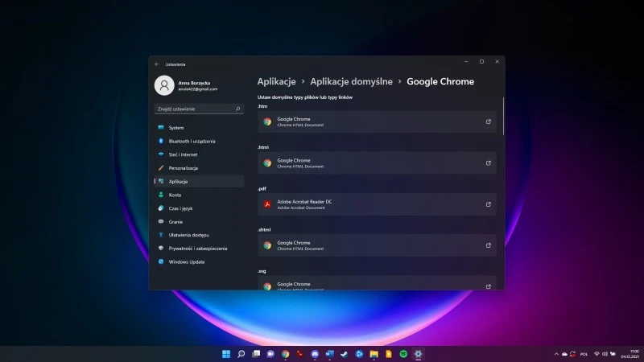Go back using the arrow in Ustawienia

pyautogui.click(x=157, y=64)
